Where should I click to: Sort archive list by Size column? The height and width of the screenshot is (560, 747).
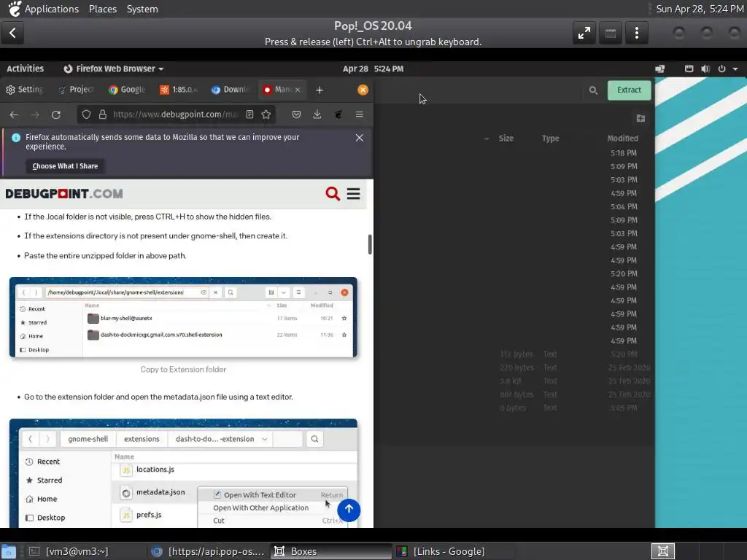tap(506, 139)
